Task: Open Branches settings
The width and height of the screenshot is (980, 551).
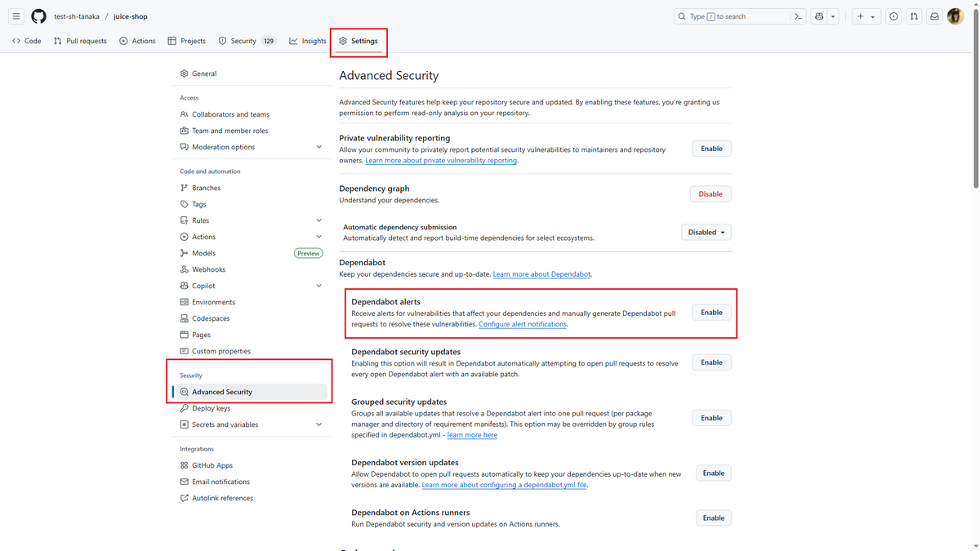Action: pyautogui.click(x=251, y=188)
